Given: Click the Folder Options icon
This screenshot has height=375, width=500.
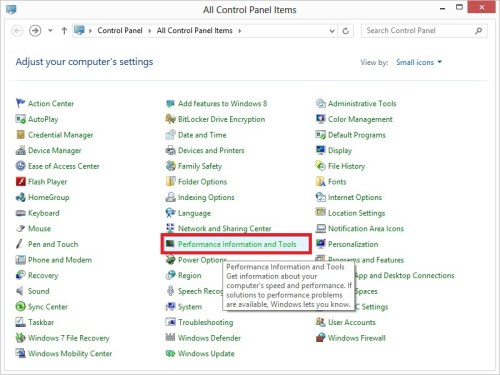Looking at the screenshot, I should 170,181.
